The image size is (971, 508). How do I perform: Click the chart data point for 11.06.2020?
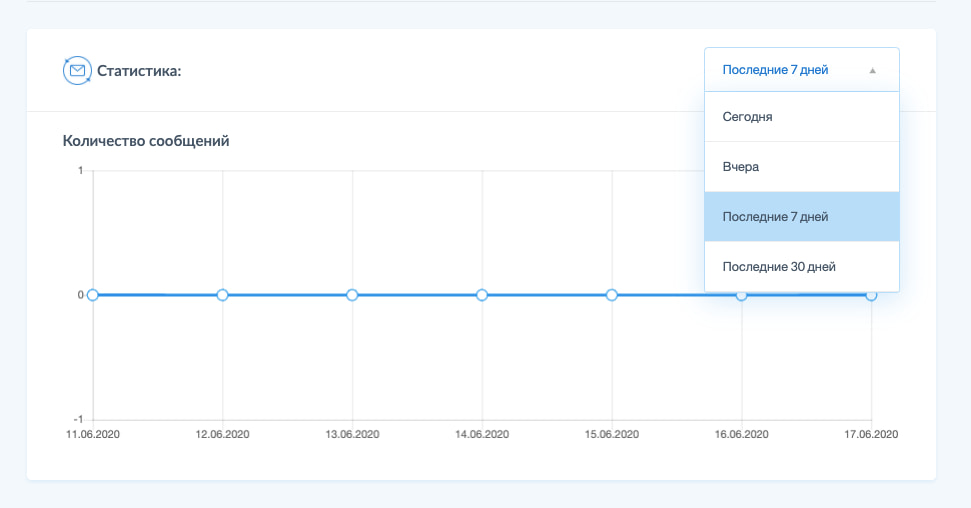(x=93, y=295)
